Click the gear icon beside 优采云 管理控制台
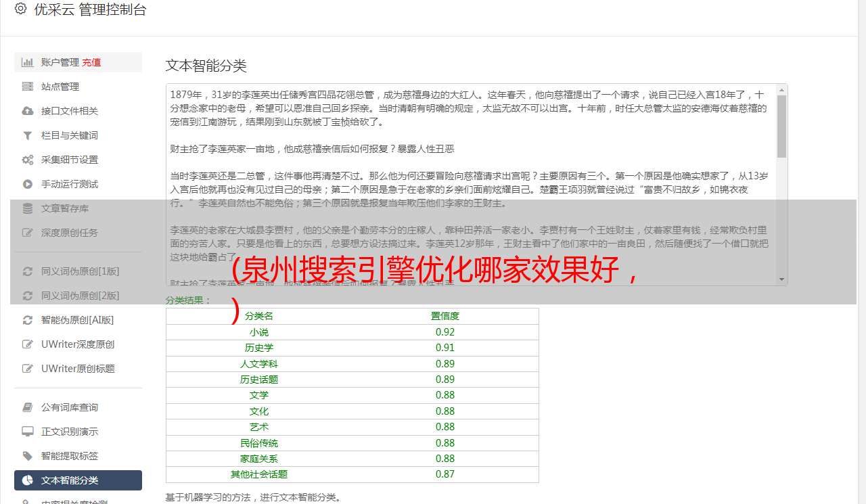The width and height of the screenshot is (866, 504). coord(20,9)
